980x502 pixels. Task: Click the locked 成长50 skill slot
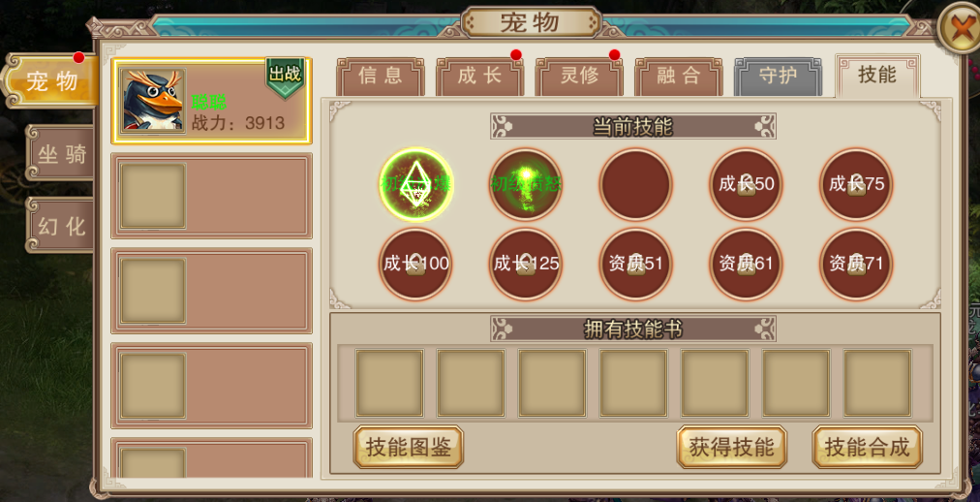pyautogui.click(x=746, y=184)
